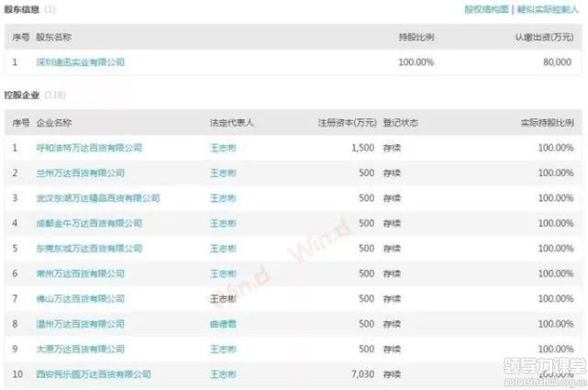588x390 pixels.
Task: Click legal representative 王志彬 in row 3
Action: click(223, 198)
